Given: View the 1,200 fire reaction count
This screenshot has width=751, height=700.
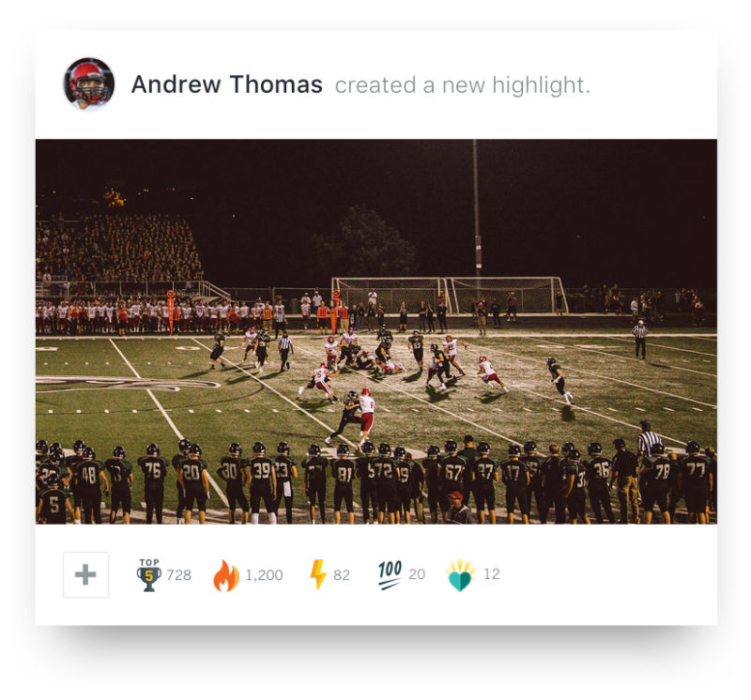Looking at the screenshot, I should pos(264,575).
